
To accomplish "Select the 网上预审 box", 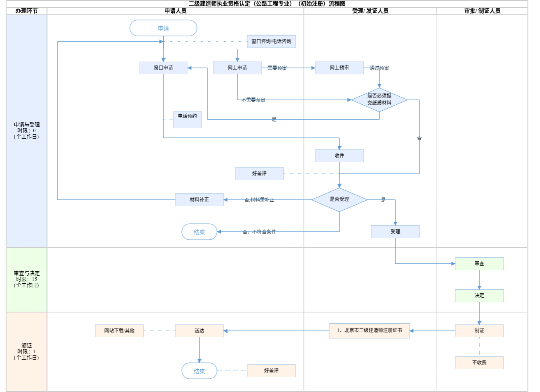I will (x=339, y=68).
